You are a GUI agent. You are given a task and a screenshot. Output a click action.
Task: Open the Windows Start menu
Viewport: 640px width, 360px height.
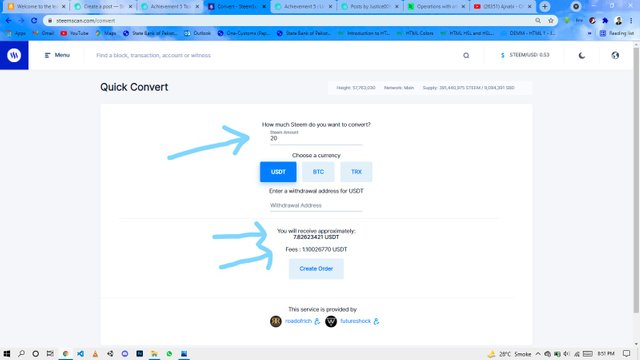pos(7,353)
